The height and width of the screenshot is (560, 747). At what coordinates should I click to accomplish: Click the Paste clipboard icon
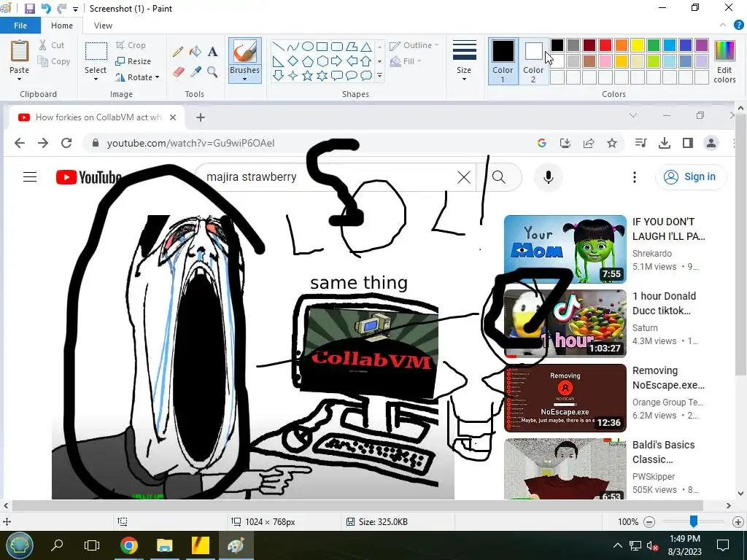(20, 52)
